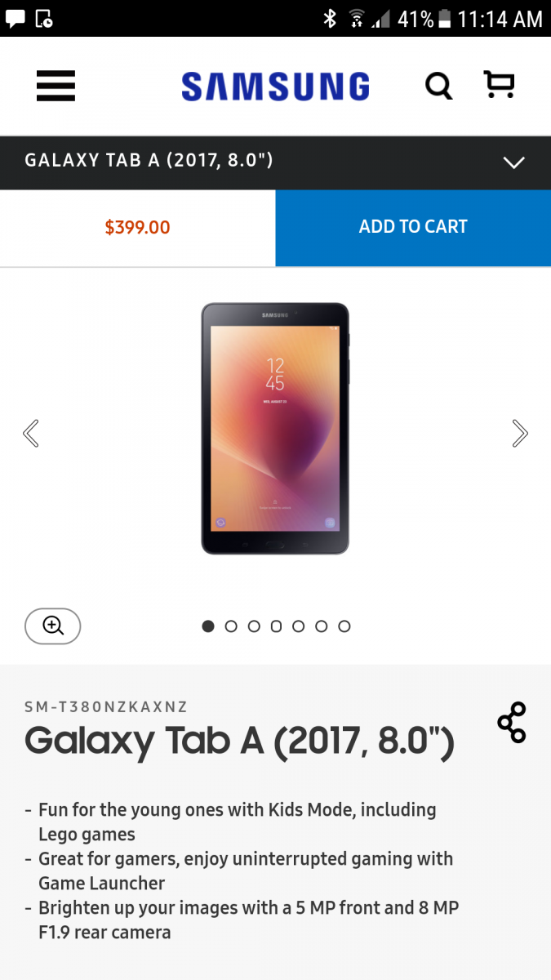This screenshot has height=980, width=551.
Task: Tap the Galaxy Tab A tablet image
Action: coord(275,429)
